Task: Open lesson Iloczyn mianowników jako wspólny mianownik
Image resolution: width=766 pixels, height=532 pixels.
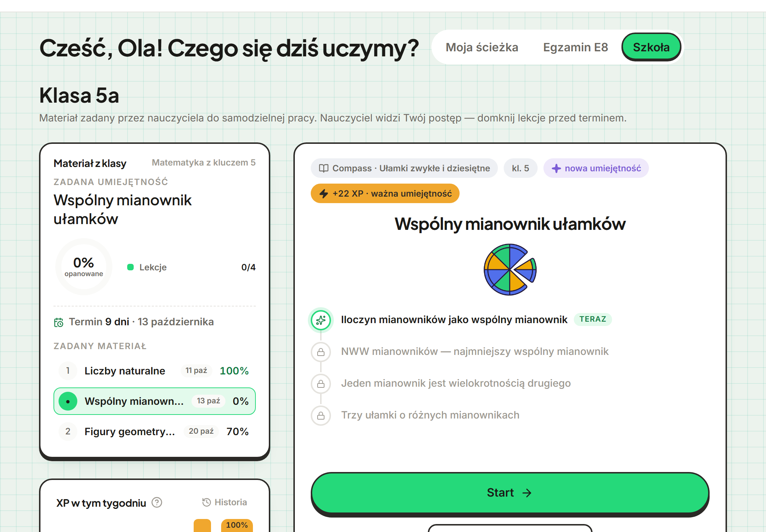Action: pos(454,320)
